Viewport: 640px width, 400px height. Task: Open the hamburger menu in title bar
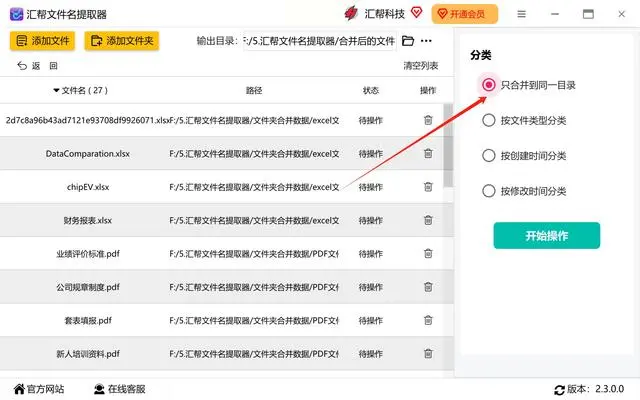click(521, 14)
